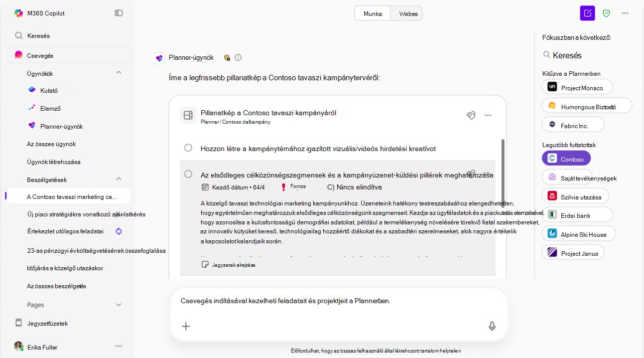Click the Erika Fuller profile avatar
The width and height of the screenshot is (644, 358).
click(x=18, y=346)
